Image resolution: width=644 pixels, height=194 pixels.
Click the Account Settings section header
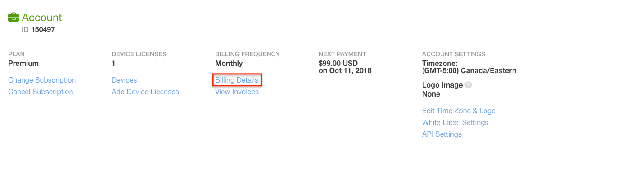coord(454,54)
